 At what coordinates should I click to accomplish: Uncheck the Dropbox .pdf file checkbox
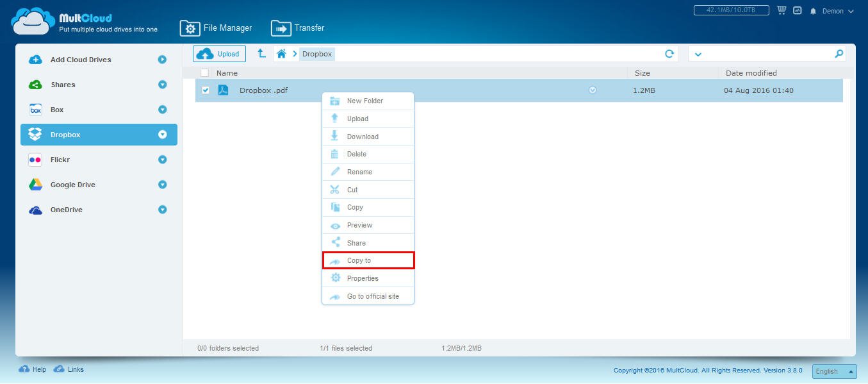click(x=205, y=90)
